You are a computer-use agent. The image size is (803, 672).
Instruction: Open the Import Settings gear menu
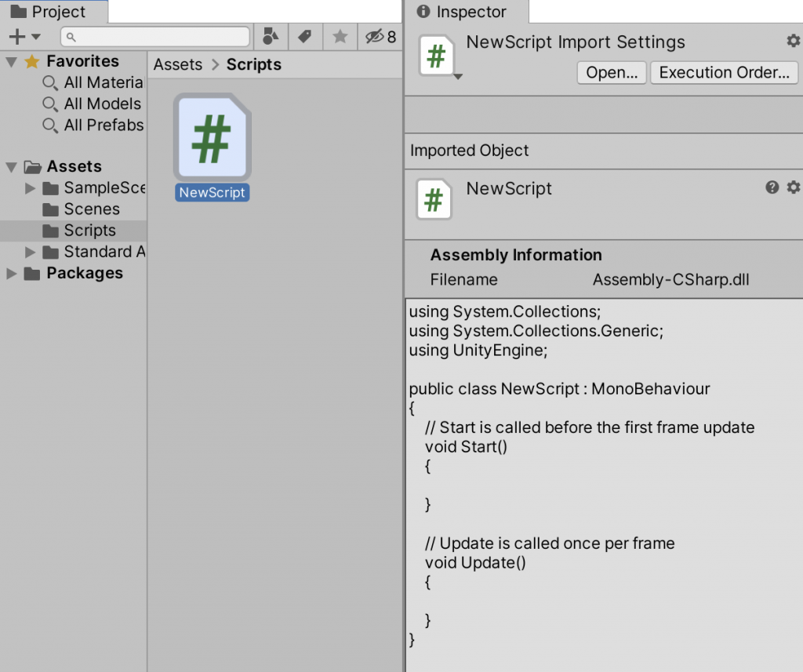[x=793, y=41]
